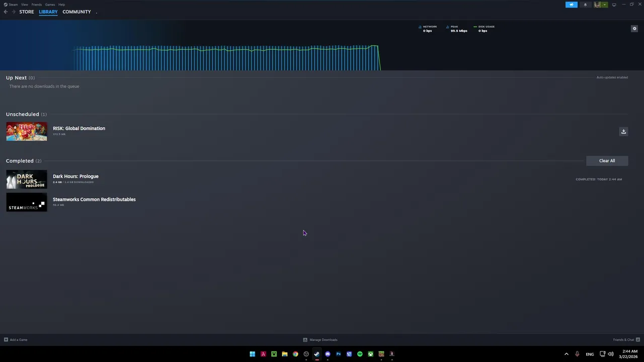Viewport: 644px width, 362px height.
Task: Click the Up Next heading
Action: (16, 78)
